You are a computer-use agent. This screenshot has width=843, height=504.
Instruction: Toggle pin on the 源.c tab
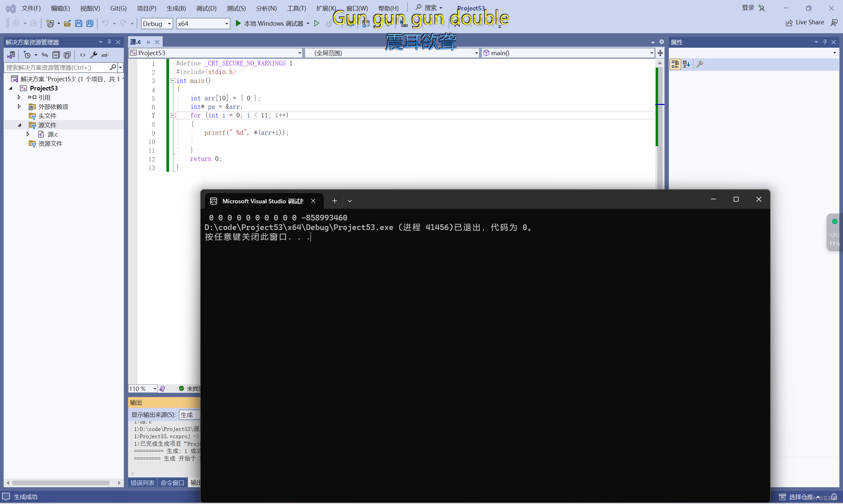pos(148,42)
